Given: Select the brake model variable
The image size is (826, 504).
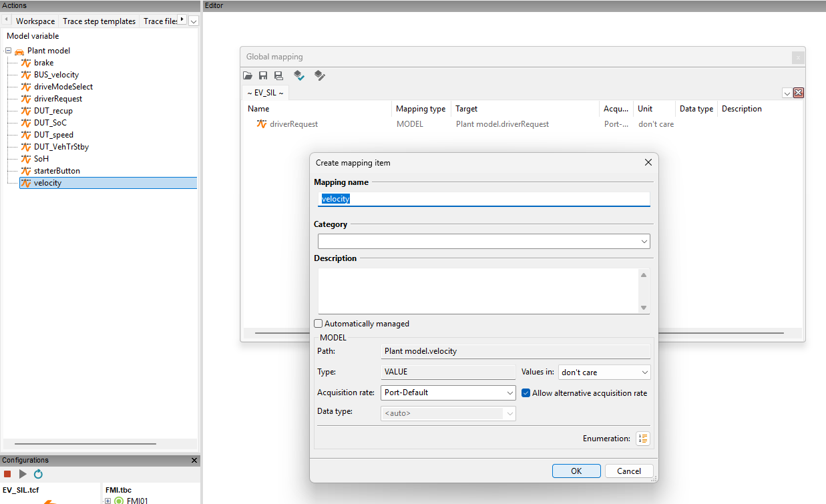Looking at the screenshot, I should (x=43, y=63).
